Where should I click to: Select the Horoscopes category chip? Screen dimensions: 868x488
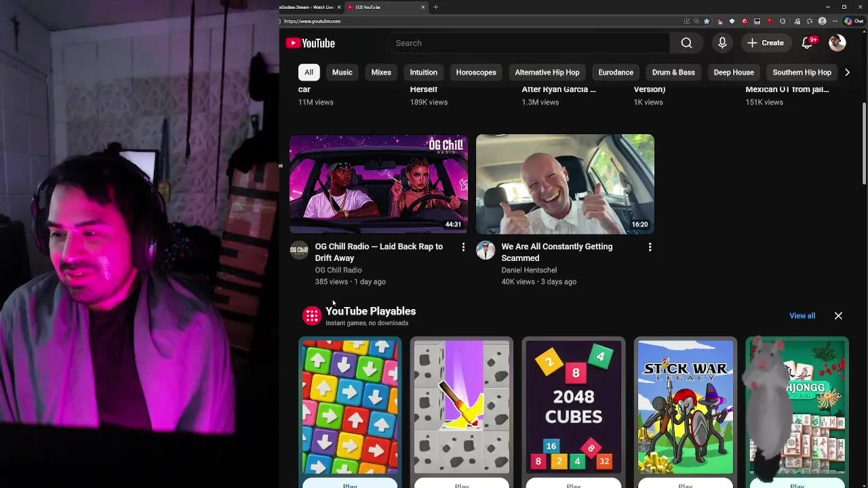pyautogui.click(x=476, y=73)
